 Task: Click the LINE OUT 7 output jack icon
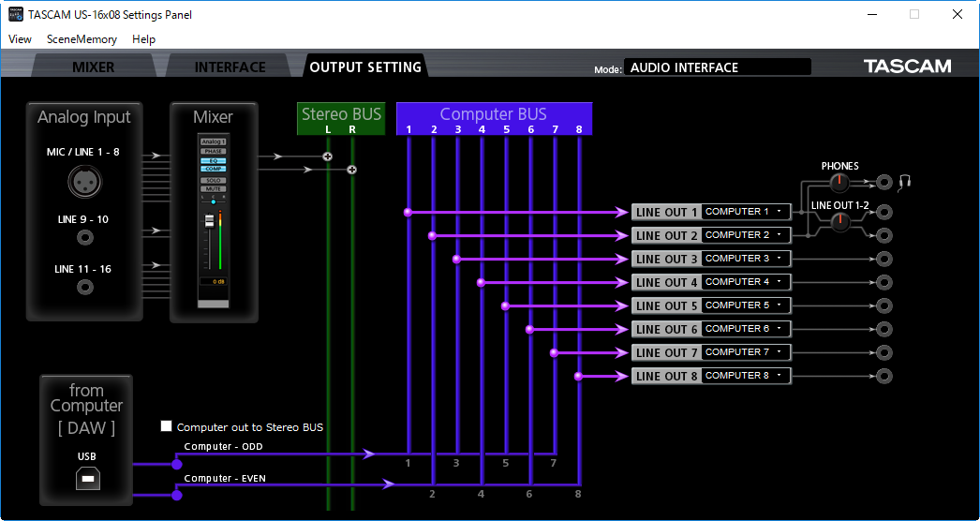point(883,352)
